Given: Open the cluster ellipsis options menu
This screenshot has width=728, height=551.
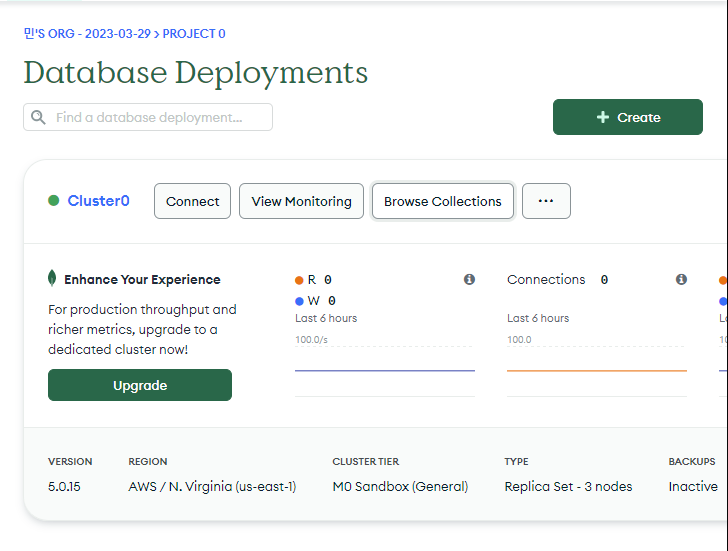Looking at the screenshot, I should 546,201.
